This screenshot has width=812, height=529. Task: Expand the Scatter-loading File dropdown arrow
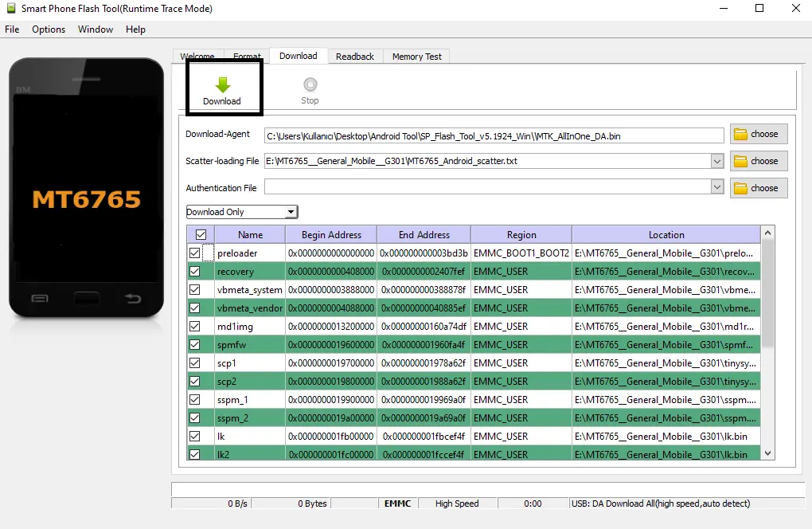pyautogui.click(x=716, y=161)
